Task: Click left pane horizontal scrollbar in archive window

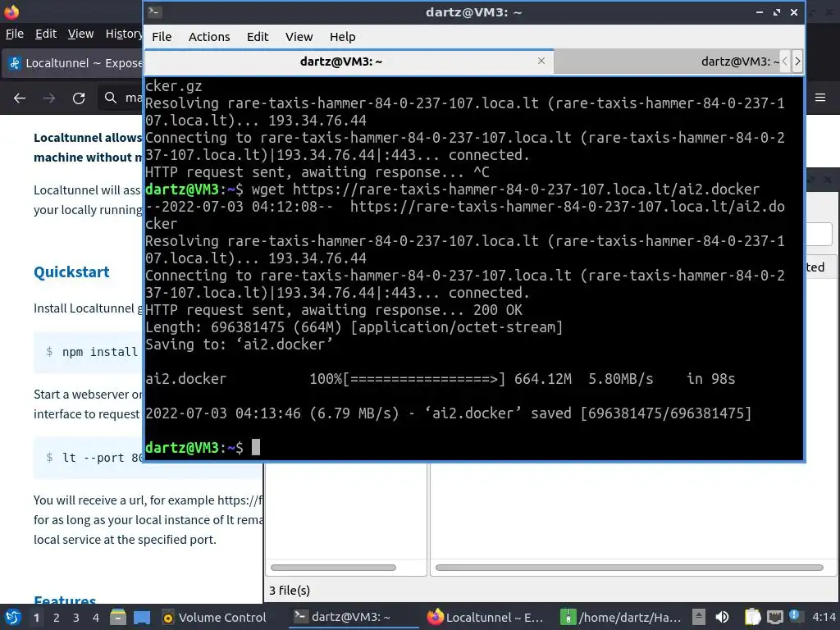Action: click(x=333, y=568)
